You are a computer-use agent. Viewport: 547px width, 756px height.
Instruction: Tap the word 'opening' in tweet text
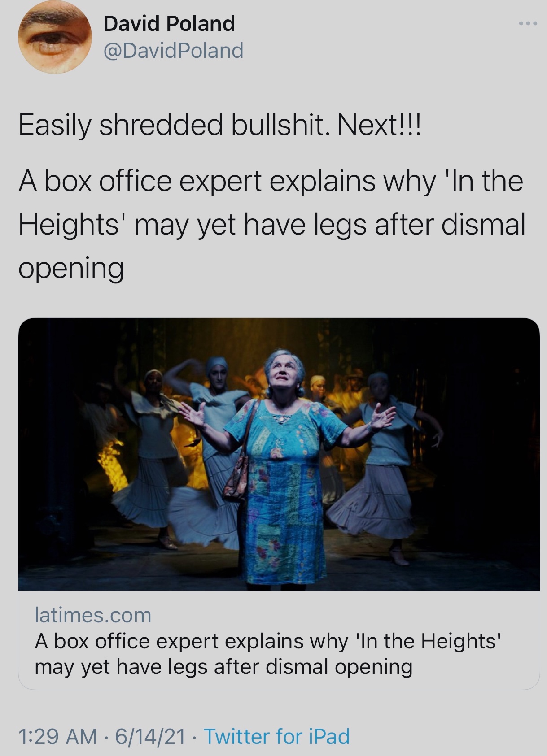point(71,269)
